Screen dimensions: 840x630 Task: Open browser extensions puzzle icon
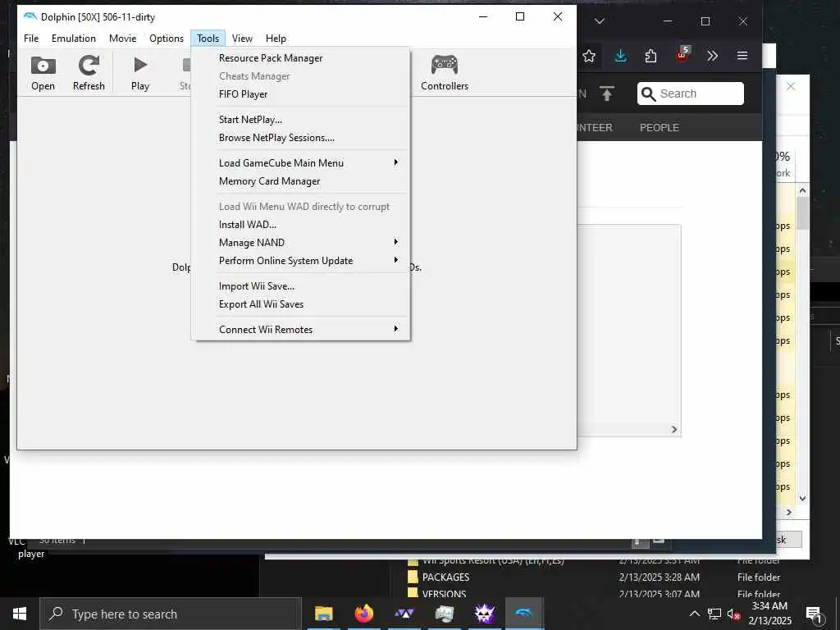[x=651, y=56]
